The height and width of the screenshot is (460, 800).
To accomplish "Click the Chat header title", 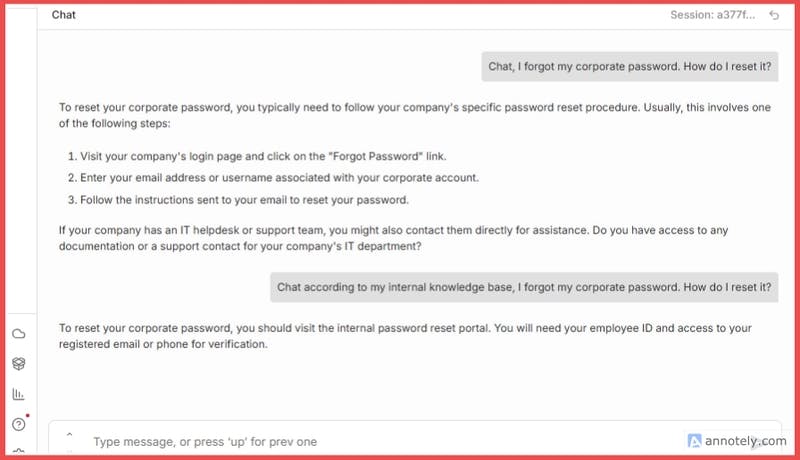I will click(x=63, y=15).
